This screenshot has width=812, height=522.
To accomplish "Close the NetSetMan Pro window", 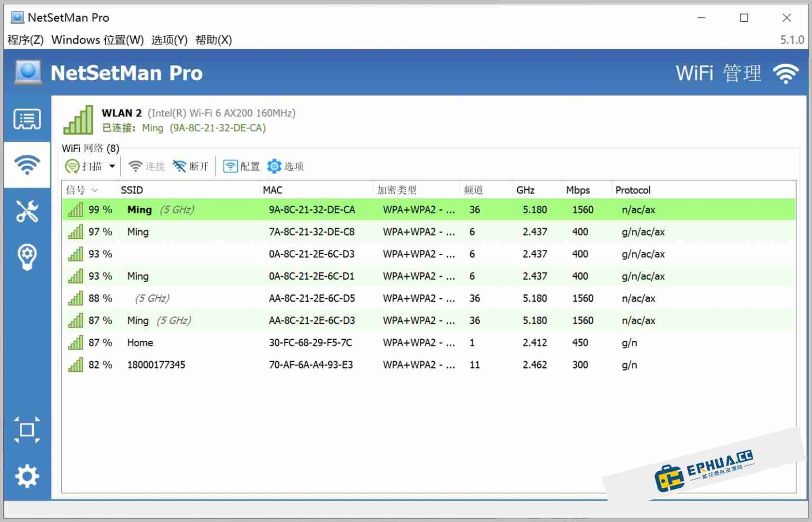I will tap(786, 17).
